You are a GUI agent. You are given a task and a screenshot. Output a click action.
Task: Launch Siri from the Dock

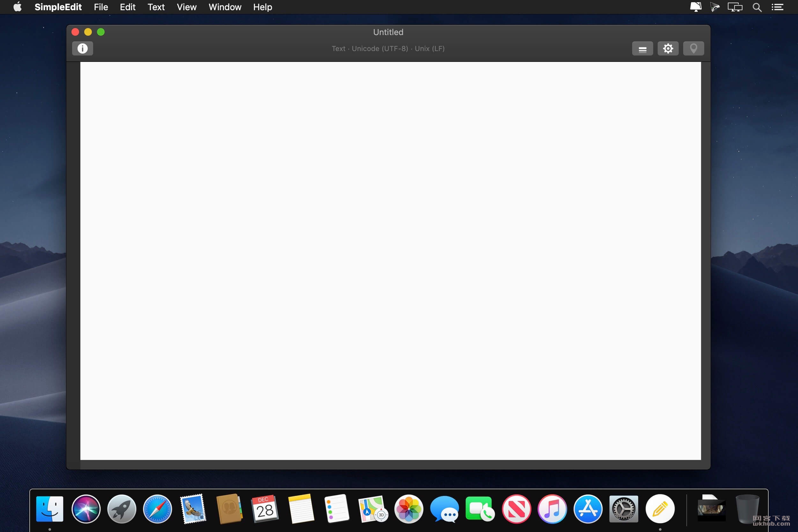86,509
